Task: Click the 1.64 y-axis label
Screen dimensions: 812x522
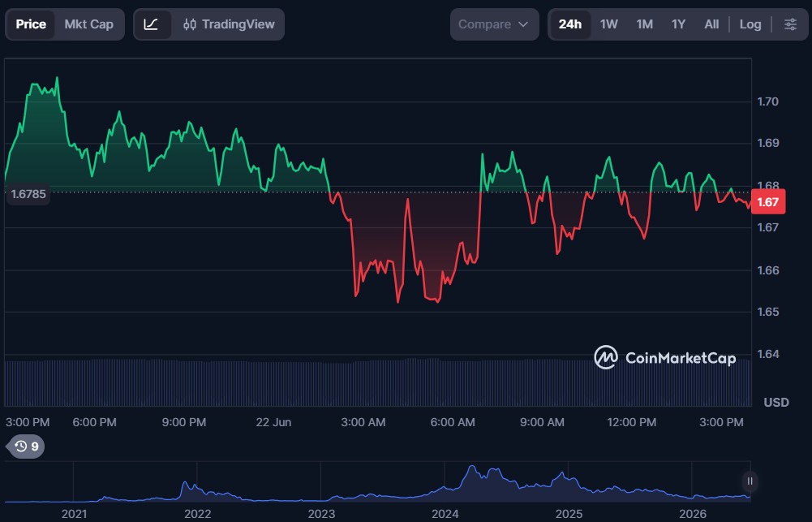Action: [x=768, y=354]
